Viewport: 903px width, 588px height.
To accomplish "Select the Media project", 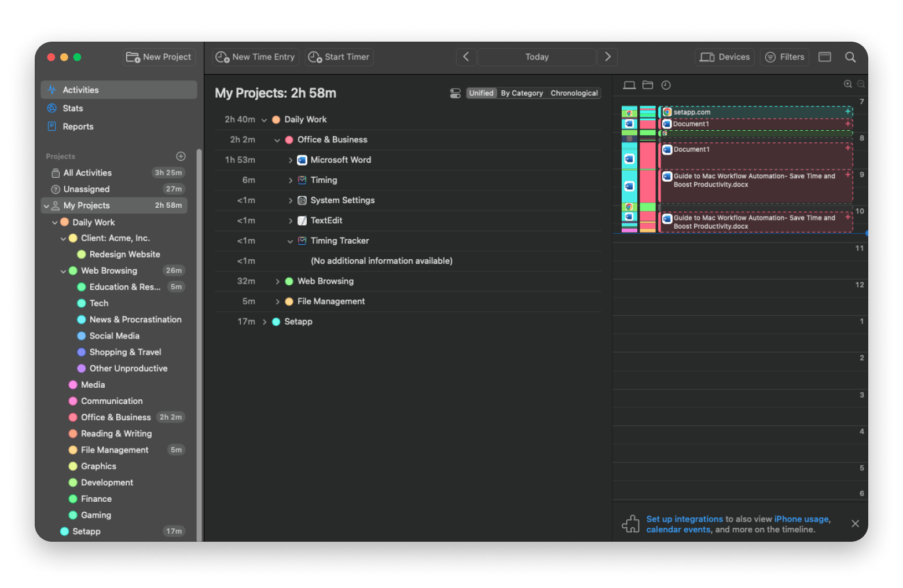I will point(93,385).
